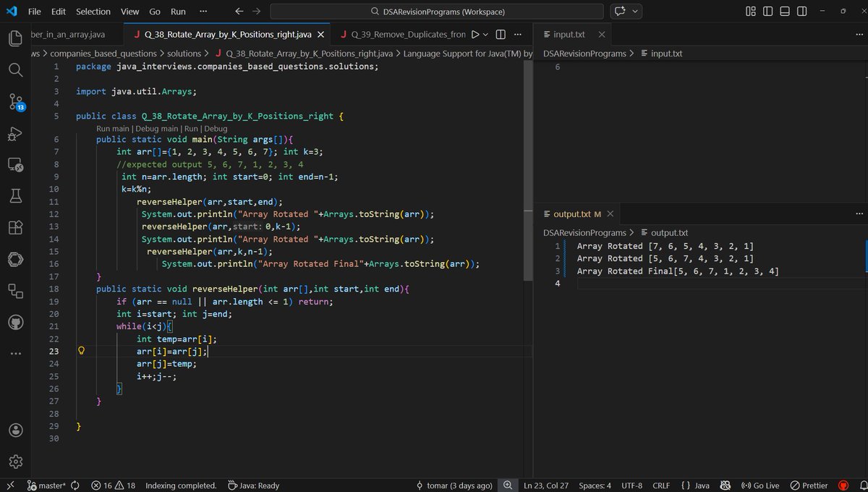Open the Extensions view

tap(16, 227)
